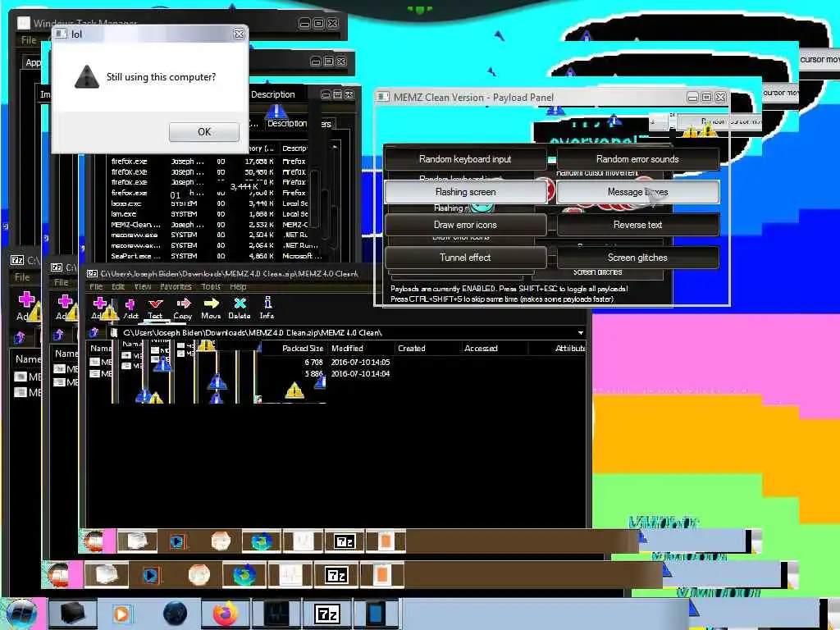Click the warning triangle icon in the lol dialog
This screenshot has height=630, width=840.
[87, 76]
